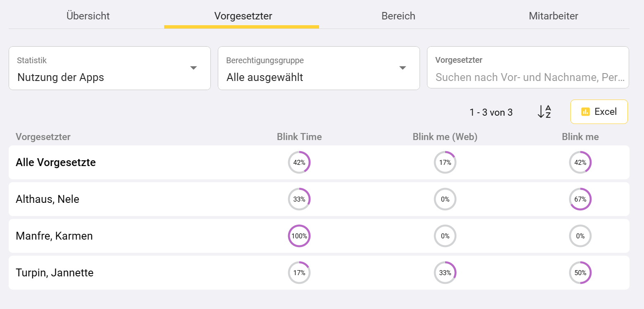The height and width of the screenshot is (309, 644).
Task: Click the Blink Time column header
Action: click(x=299, y=137)
